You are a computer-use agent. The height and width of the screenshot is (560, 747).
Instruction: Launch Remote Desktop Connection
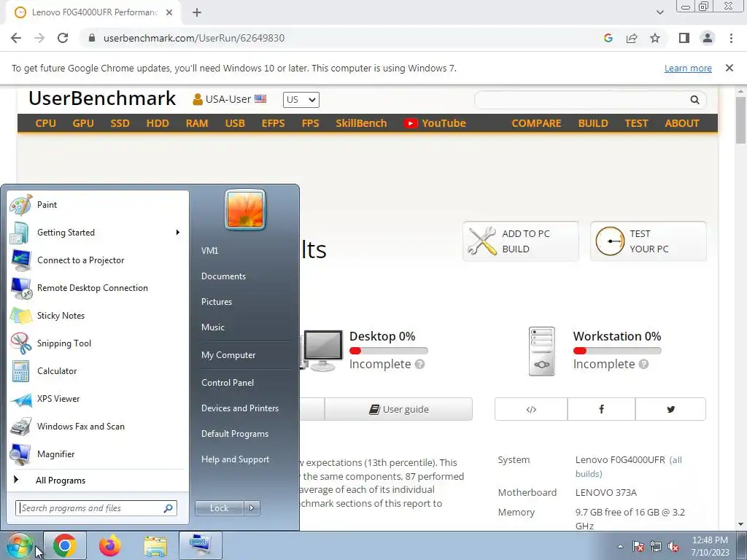tap(97, 287)
